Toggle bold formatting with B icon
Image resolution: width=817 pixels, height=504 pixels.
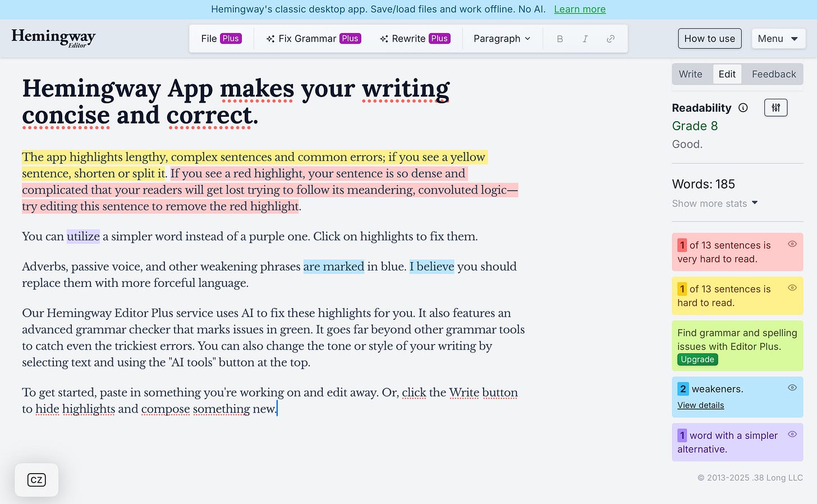pos(559,39)
